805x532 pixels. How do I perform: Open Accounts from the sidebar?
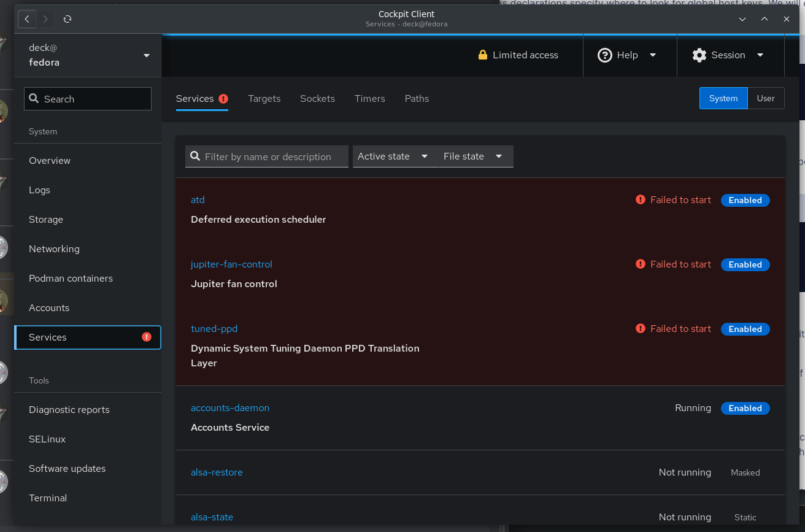pyautogui.click(x=88, y=308)
